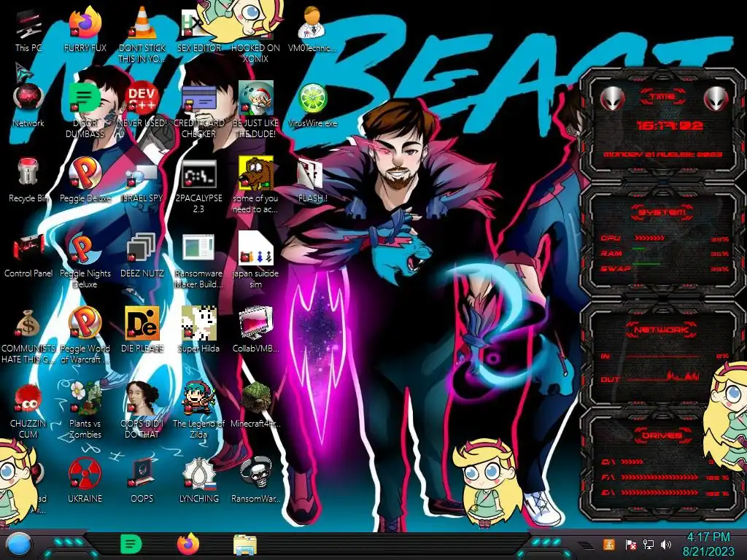
Task: Click the E:\ drive usage bar
Action: (659, 493)
